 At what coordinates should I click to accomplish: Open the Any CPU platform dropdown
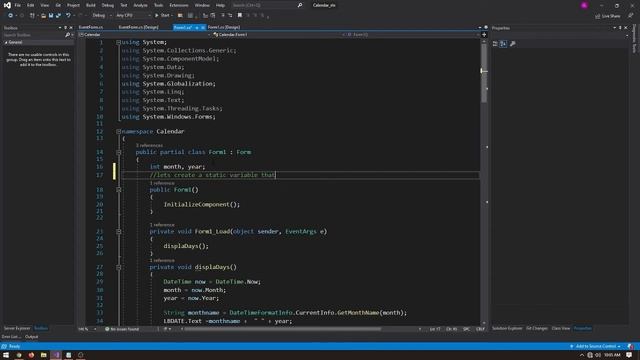tap(133, 16)
